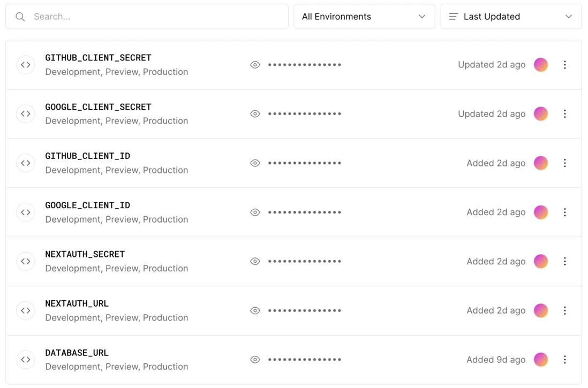Click the NEXTAUTH_URL variable name
588x388 pixels.
pos(77,303)
